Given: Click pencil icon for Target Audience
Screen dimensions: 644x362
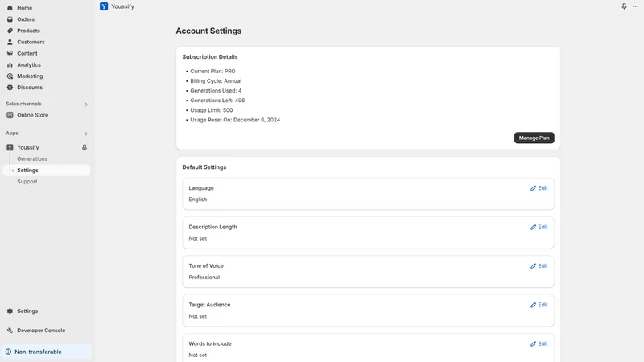Looking at the screenshot, I should tap(533, 305).
